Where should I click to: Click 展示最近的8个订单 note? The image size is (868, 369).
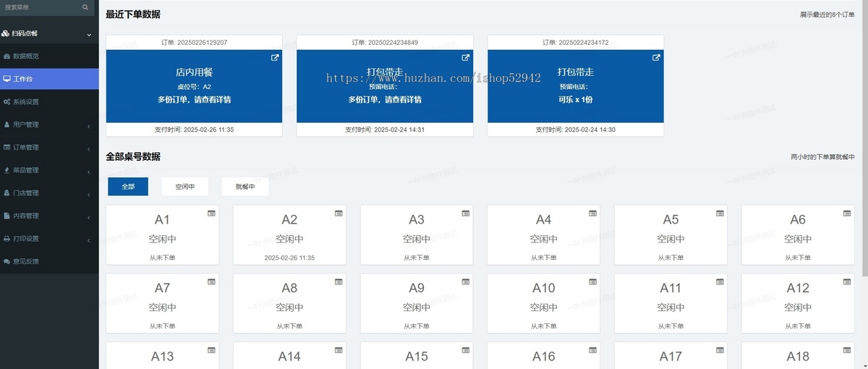coord(827,14)
